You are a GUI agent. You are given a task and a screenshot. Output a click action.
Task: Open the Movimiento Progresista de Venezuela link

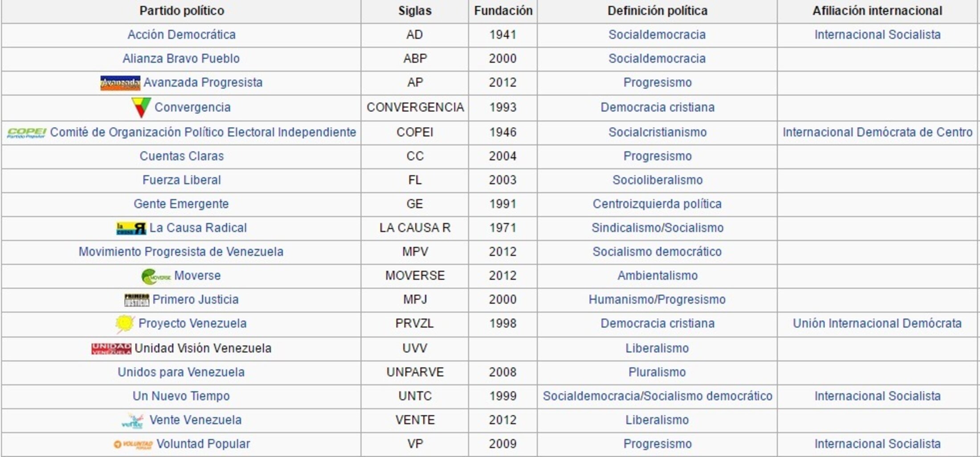(x=181, y=252)
